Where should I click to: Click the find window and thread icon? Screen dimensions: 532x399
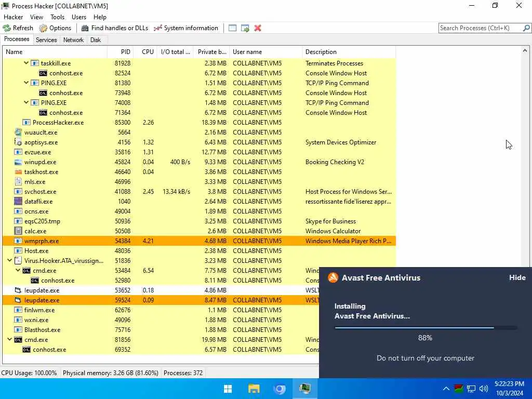245,28
